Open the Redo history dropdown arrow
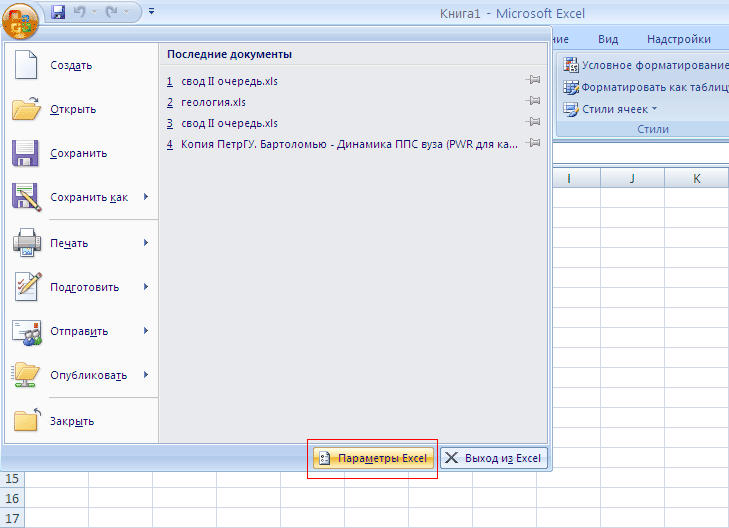This screenshot has height=528, width=729. coord(126,12)
